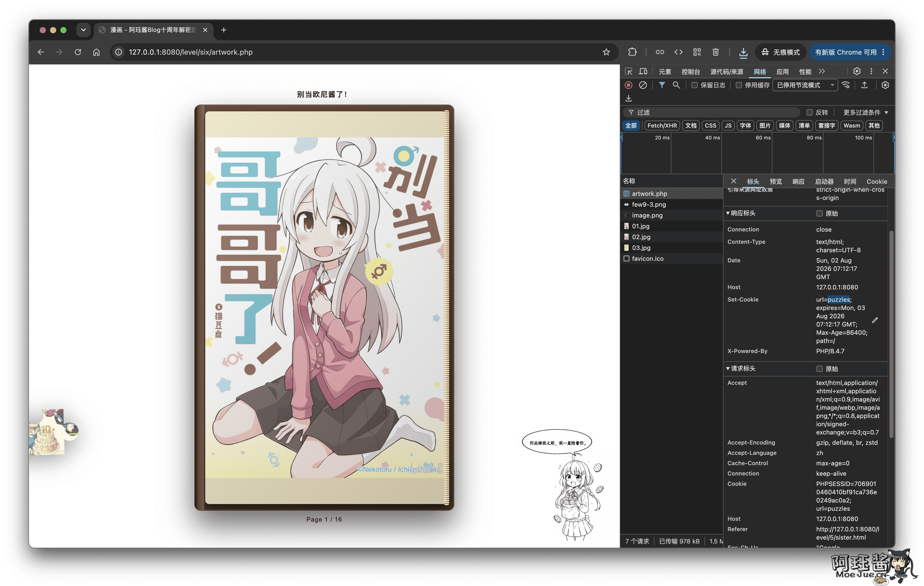The width and height of the screenshot is (924, 586).
Task: Open the extensions puzzle icon
Action: (x=632, y=52)
